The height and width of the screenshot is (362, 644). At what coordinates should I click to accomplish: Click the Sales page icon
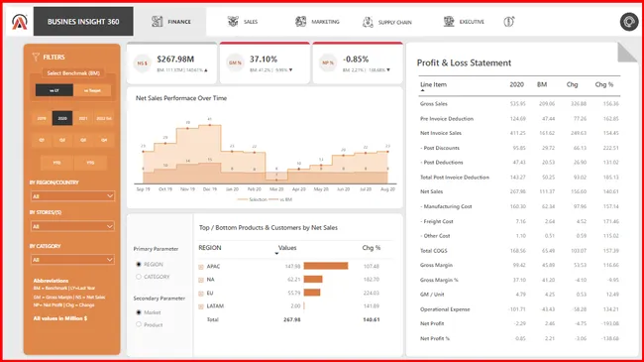[x=233, y=22]
